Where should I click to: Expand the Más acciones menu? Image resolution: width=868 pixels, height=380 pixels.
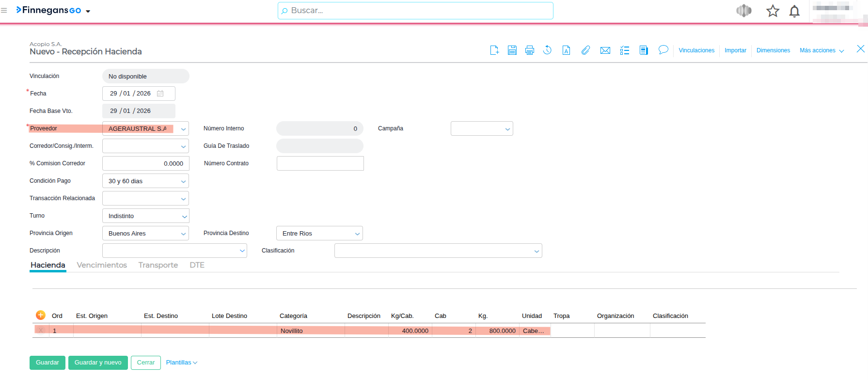pyautogui.click(x=821, y=50)
